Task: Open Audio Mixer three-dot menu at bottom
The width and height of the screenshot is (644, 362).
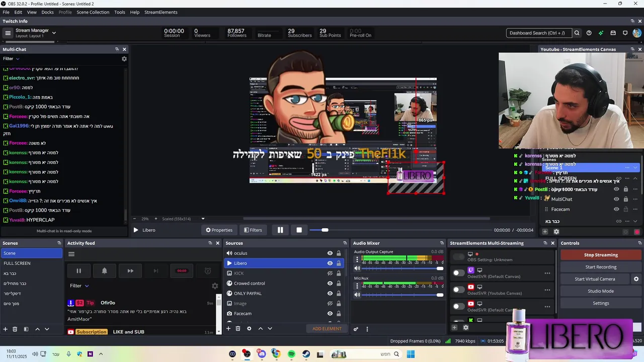Action: [x=367, y=329]
